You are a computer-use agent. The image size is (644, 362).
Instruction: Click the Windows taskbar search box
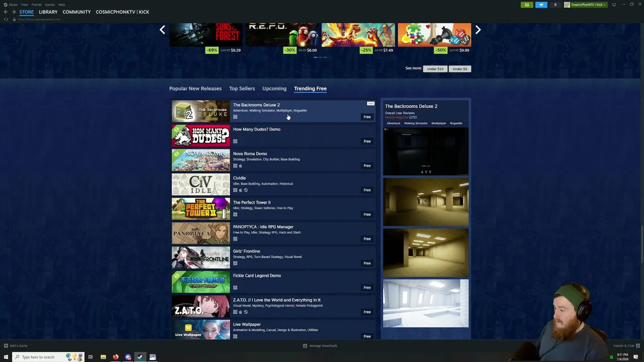[x=48, y=357]
